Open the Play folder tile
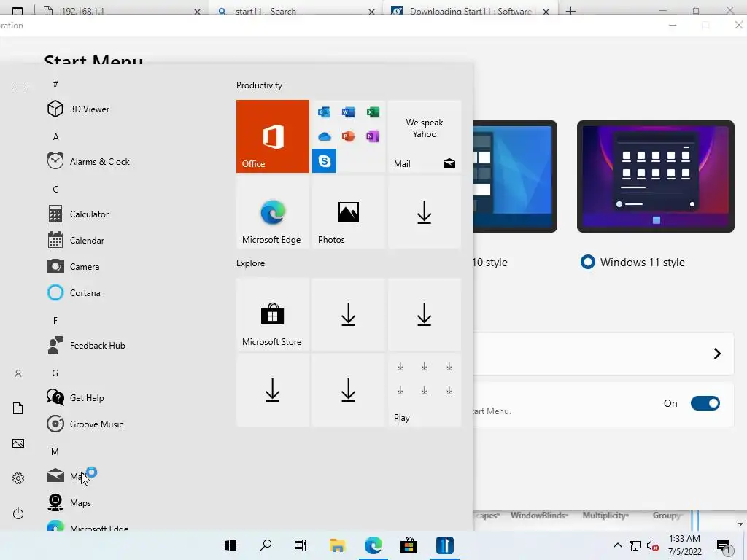Screen dimensions: 747x560 [425, 390]
